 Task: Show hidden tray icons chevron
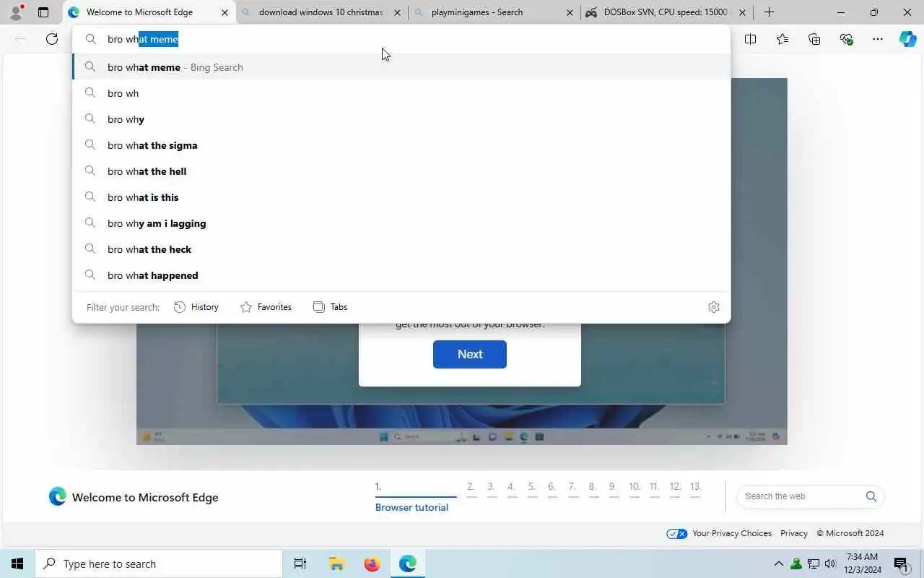coord(778,564)
